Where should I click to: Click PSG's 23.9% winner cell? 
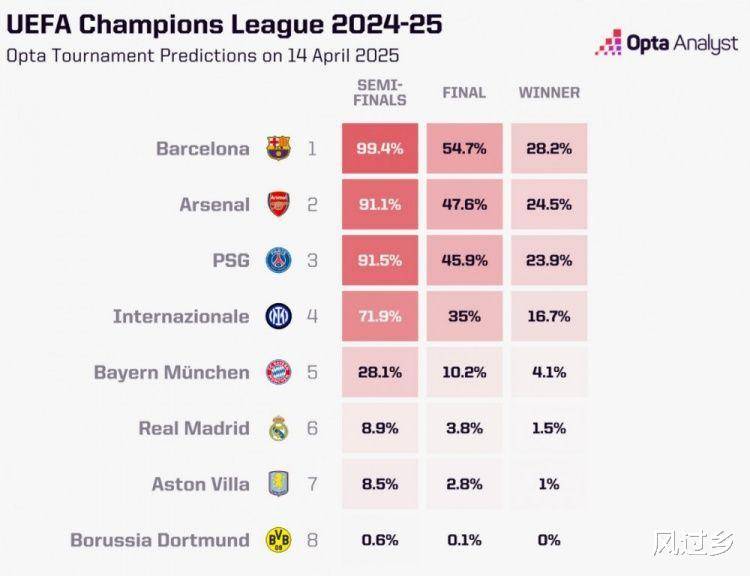click(x=549, y=261)
